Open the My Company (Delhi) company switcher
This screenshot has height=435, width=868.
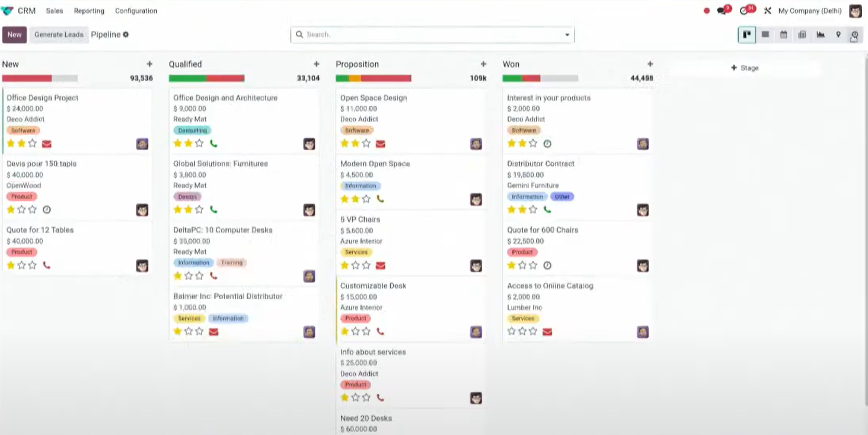click(x=809, y=11)
